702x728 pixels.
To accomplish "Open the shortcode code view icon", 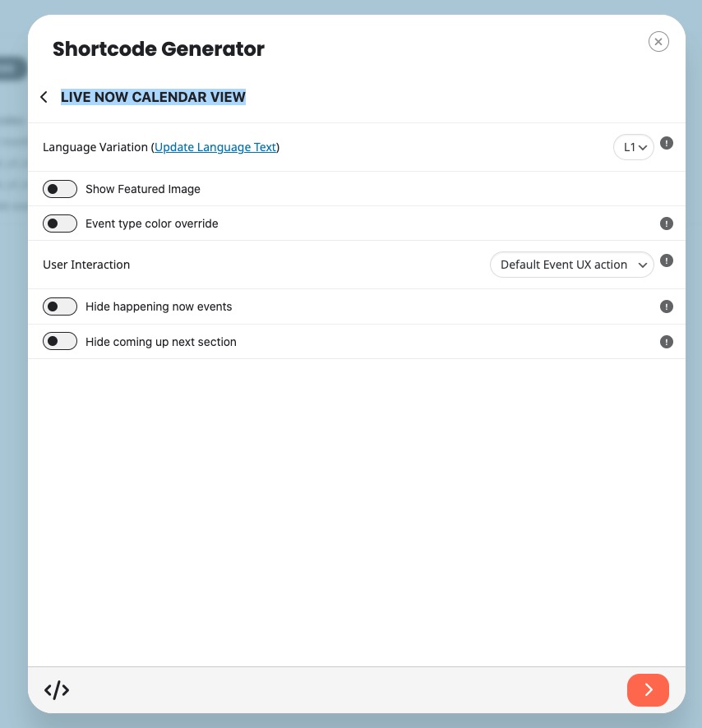I will (x=57, y=690).
